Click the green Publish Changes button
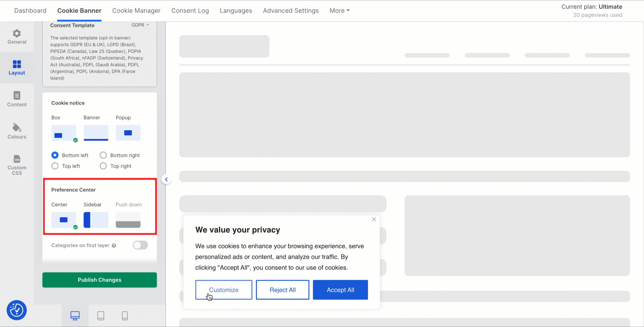The image size is (644, 327). 99,280
